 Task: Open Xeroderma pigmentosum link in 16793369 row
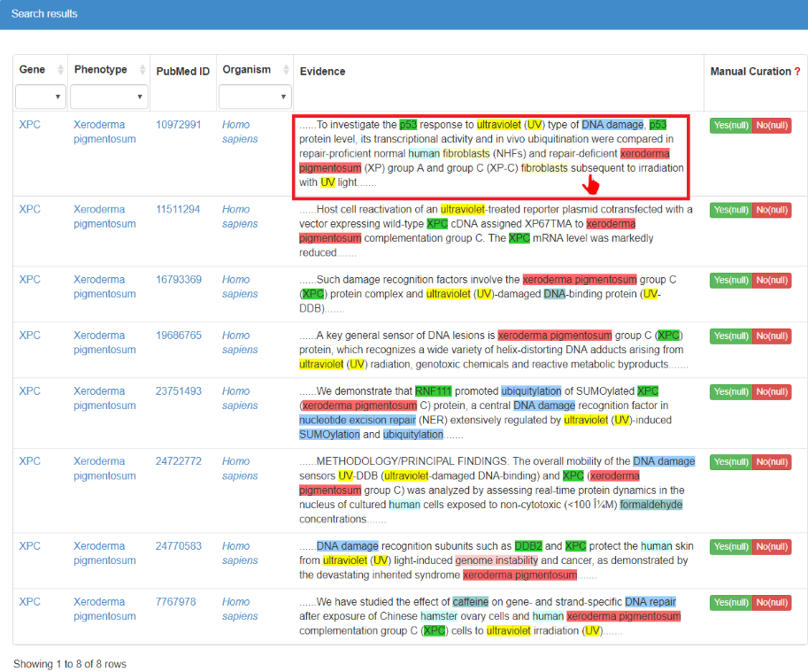coord(104,287)
